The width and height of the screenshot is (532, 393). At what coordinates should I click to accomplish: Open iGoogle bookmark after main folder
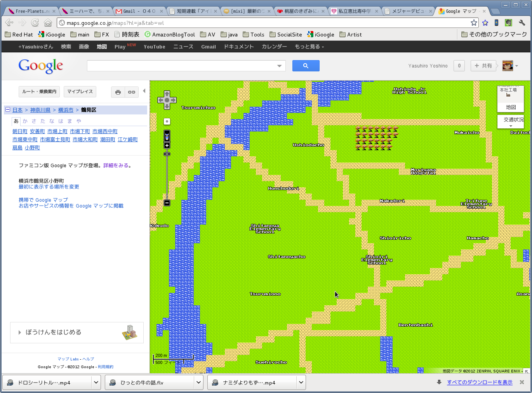[321, 35]
